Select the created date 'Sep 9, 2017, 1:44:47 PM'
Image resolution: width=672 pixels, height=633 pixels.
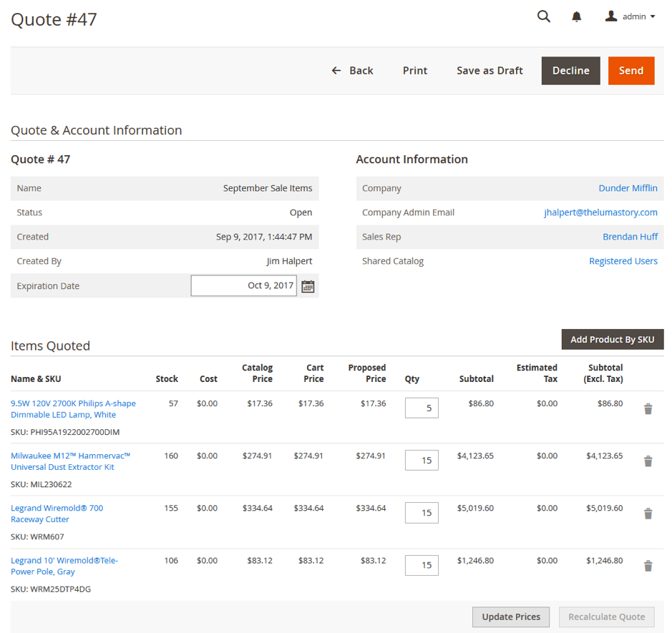(x=264, y=237)
